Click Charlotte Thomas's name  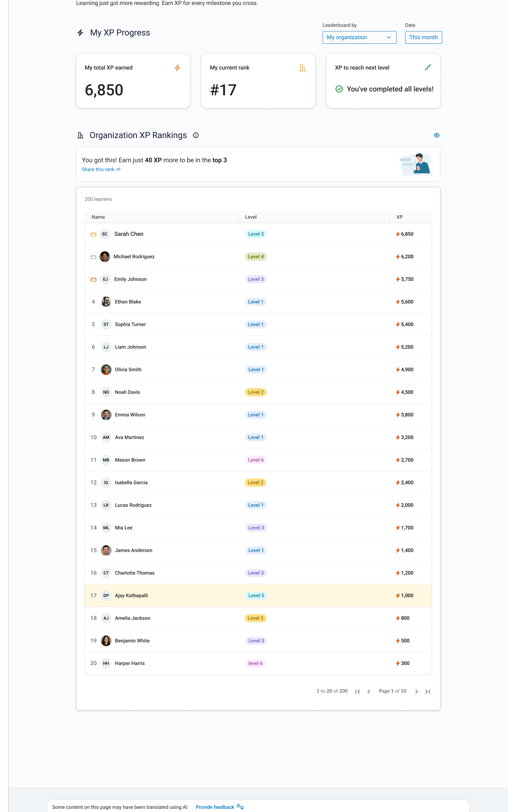pyautogui.click(x=135, y=573)
